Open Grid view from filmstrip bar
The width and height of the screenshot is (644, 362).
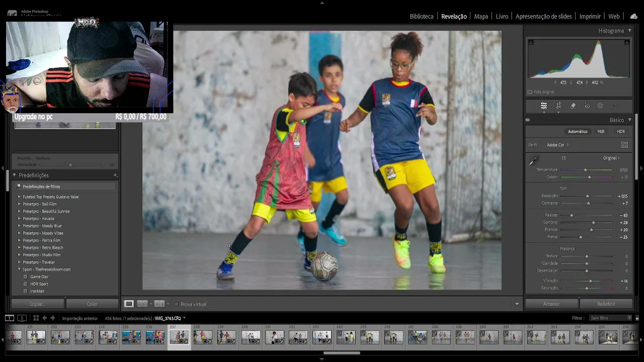click(x=36, y=318)
